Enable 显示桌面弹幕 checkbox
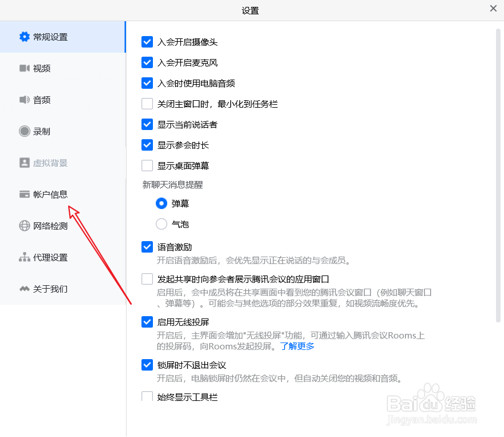Viewport: 504px width, 437px height. (x=147, y=166)
